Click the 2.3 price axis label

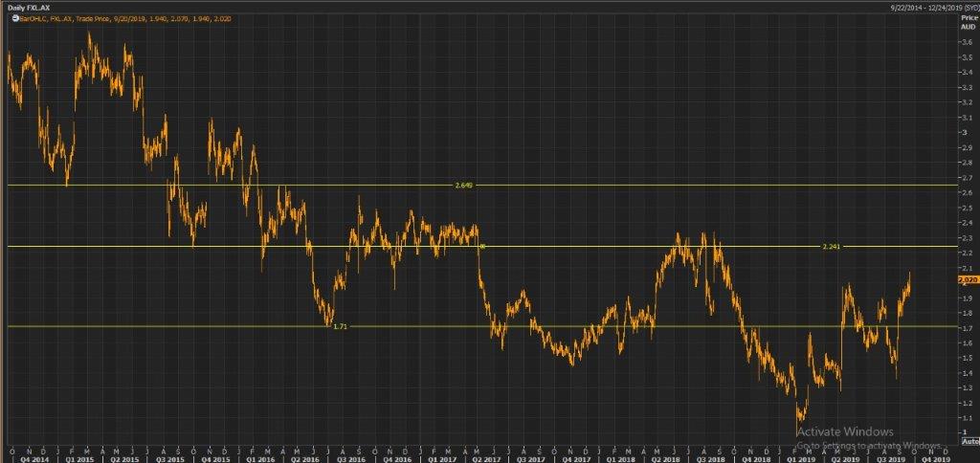click(x=966, y=238)
